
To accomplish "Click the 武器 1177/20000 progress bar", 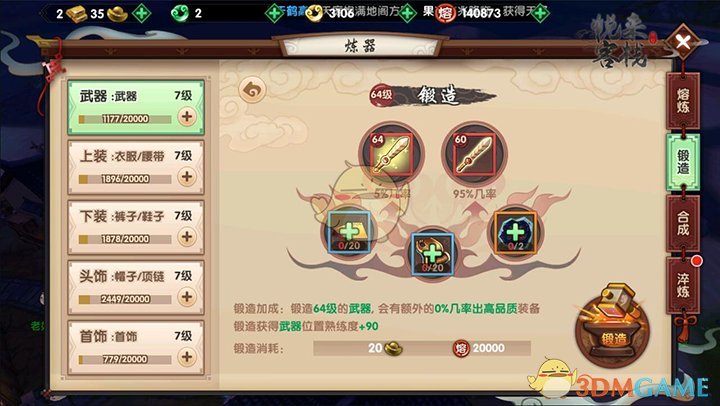I will [125, 119].
